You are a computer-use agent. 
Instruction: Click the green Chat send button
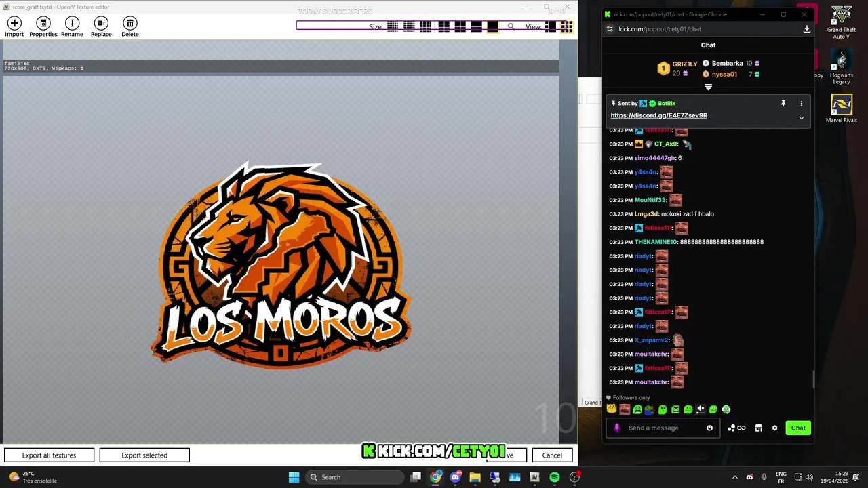coord(798,428)
